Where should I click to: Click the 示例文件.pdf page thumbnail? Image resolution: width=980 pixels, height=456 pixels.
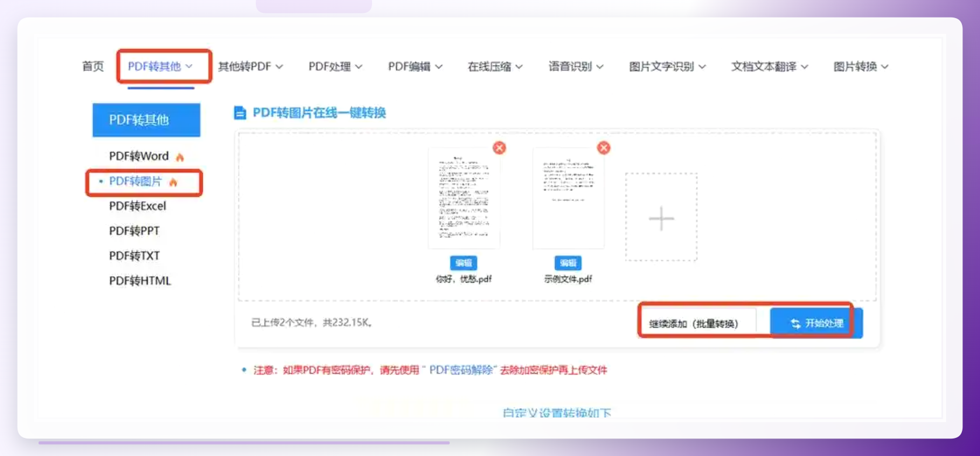click(x=568, y=198)
